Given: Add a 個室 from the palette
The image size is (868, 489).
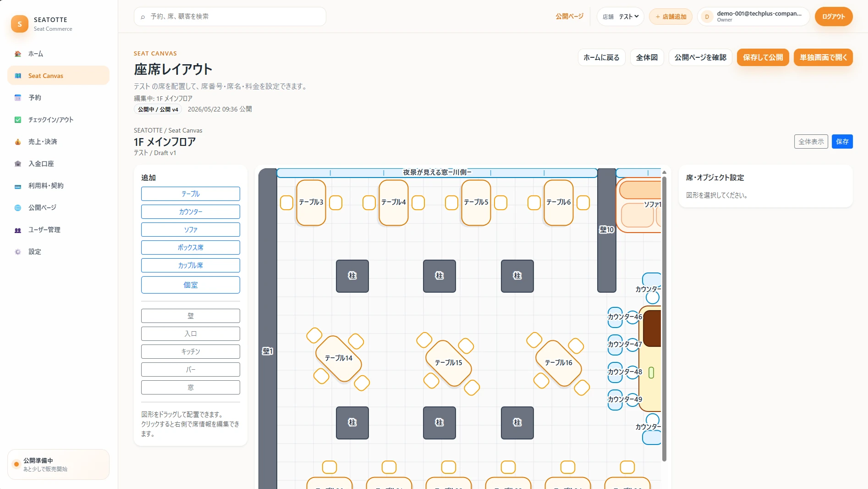Looking at the screenshot, I should 191,285.
